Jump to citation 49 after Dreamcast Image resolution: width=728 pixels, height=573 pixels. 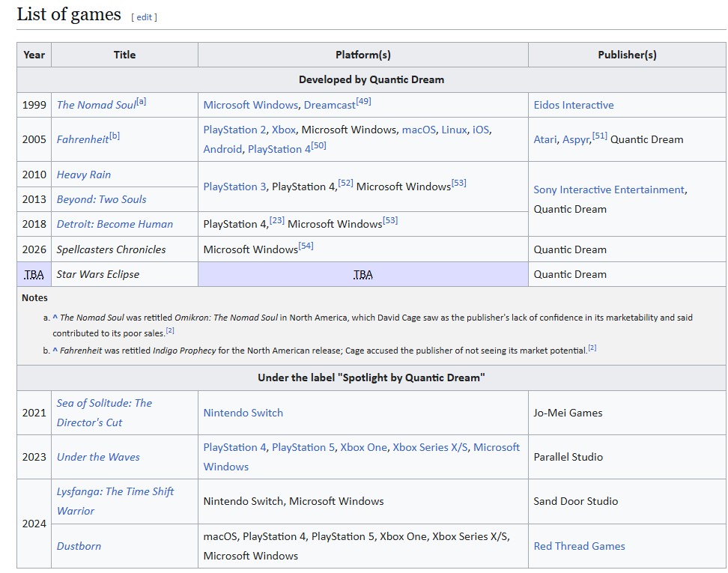pos(363,101)
